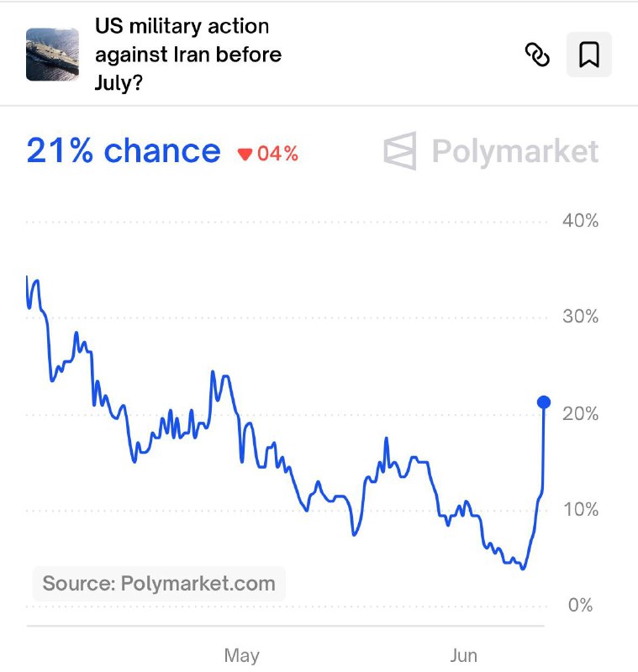The image size is (638, 672).
Task: Click the 40% y-axis label
Action: pos(580,221)
